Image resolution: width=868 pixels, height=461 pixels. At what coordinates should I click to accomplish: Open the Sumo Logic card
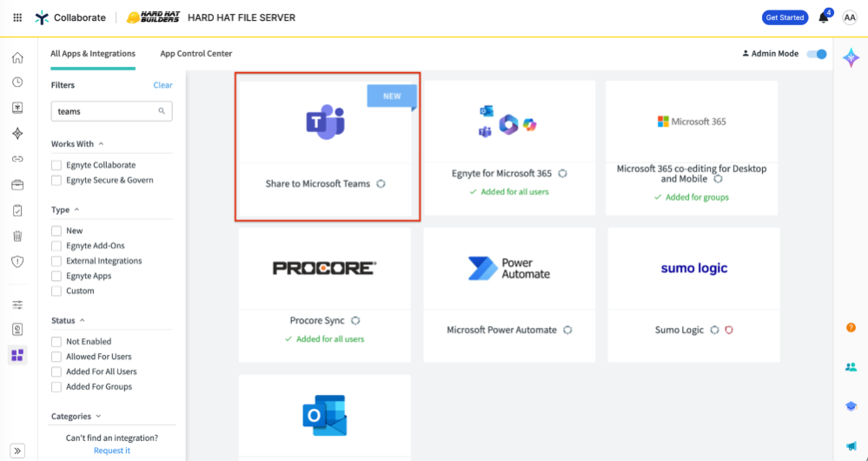tap(693, 295)
